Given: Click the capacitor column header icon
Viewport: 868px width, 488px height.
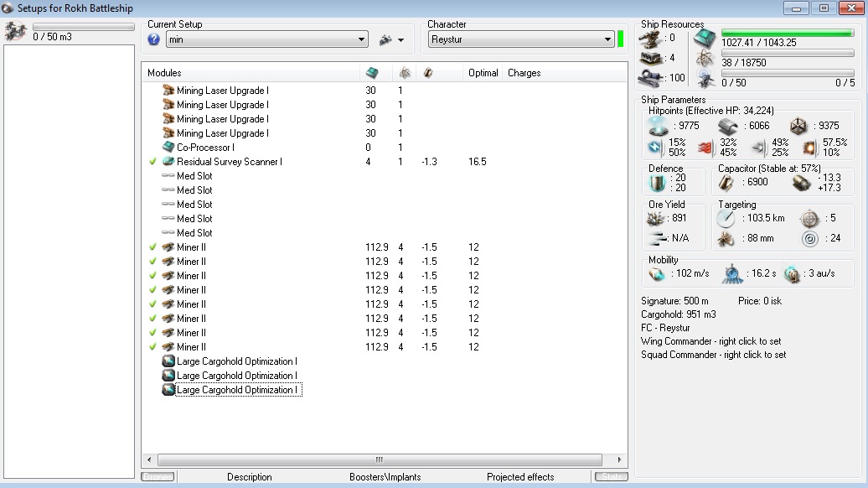Looking at the screenshot, I should [428, 73].
